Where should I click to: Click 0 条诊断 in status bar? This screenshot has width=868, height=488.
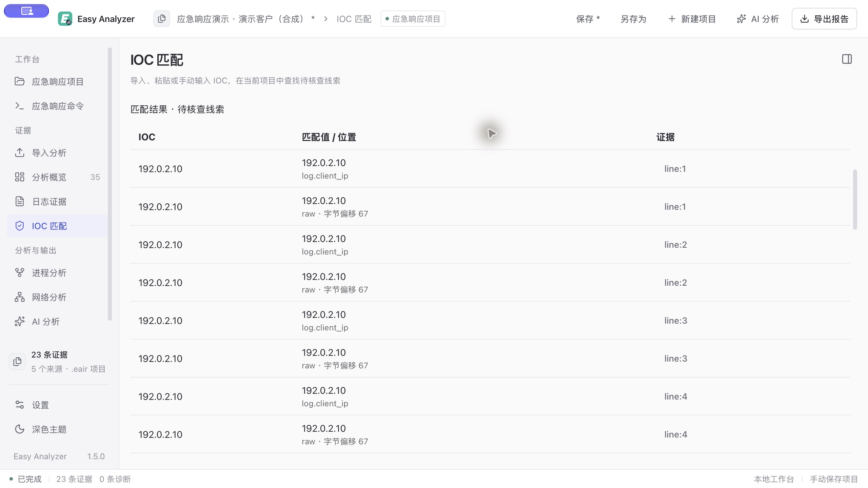tap(115, 479)
